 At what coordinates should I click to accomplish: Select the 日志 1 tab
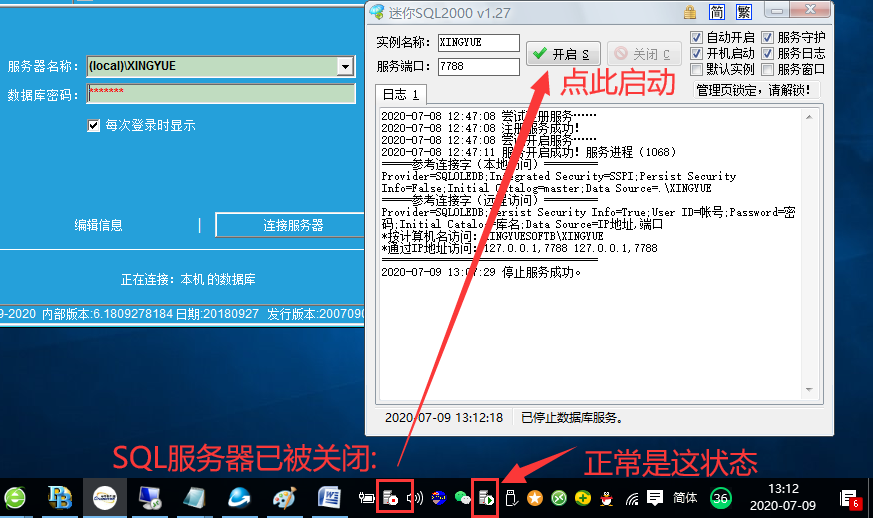coord(401,95)
